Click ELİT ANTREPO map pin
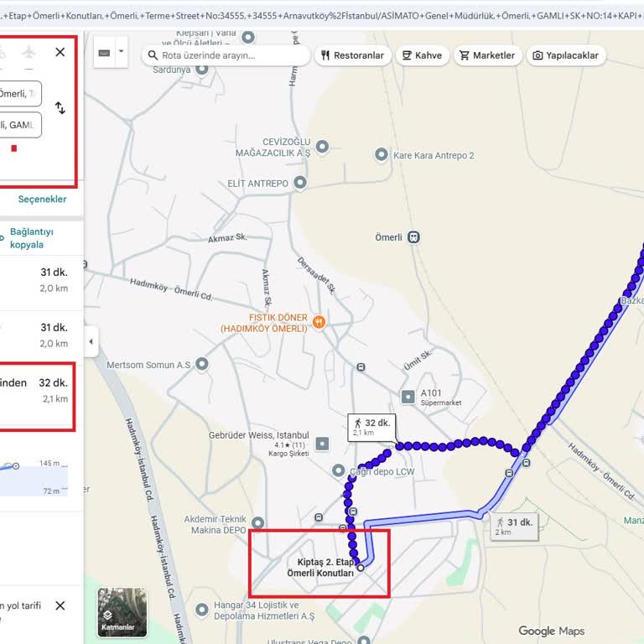 click(x=300, y=183)
